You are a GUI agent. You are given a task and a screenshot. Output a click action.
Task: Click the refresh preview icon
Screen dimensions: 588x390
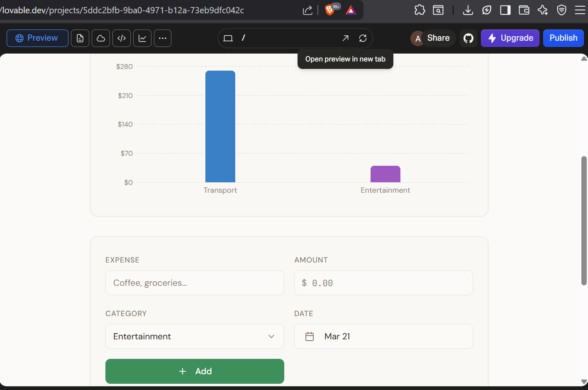(x=363, y=38)
